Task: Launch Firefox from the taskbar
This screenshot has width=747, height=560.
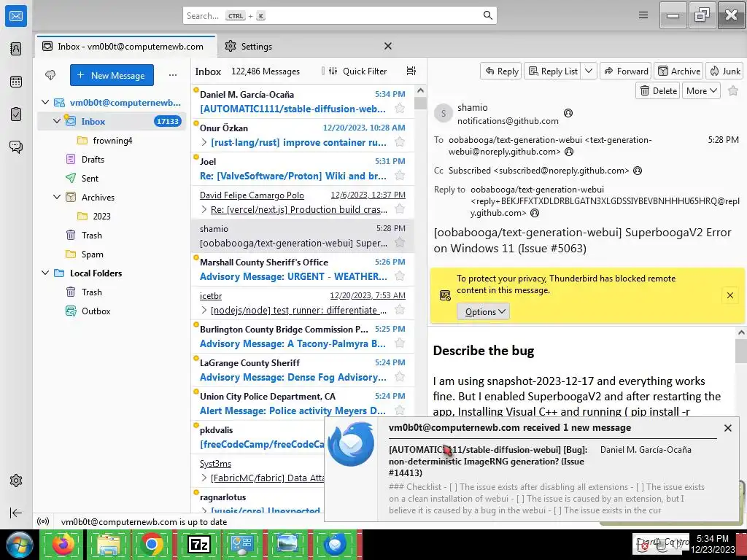Action: click(63, 544)
